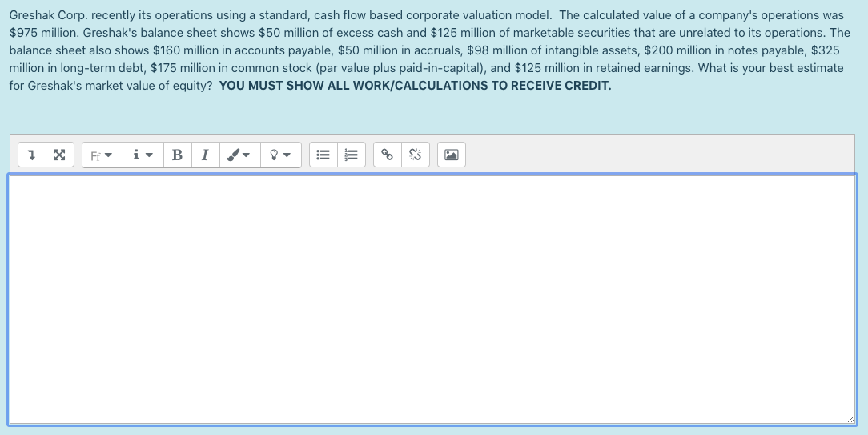Insert a hyperlink
The image size is (868, 435).
coord(388,155)
